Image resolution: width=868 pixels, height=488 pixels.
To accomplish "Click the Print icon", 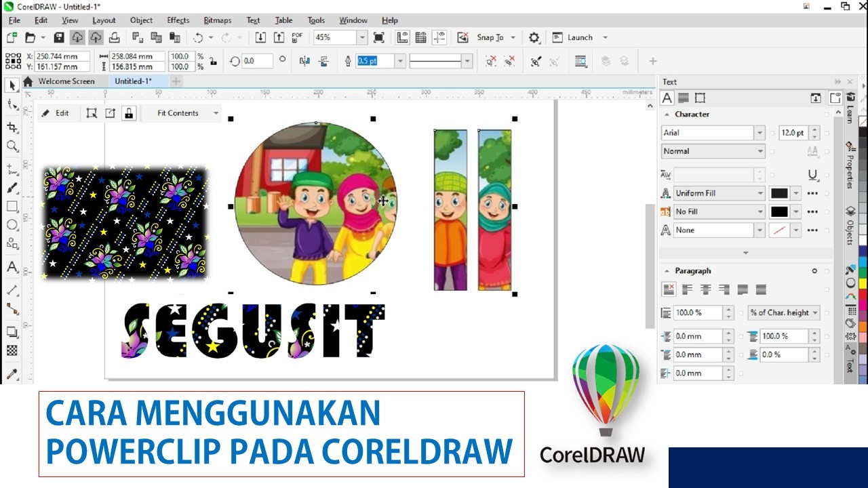I will [114, 37].
